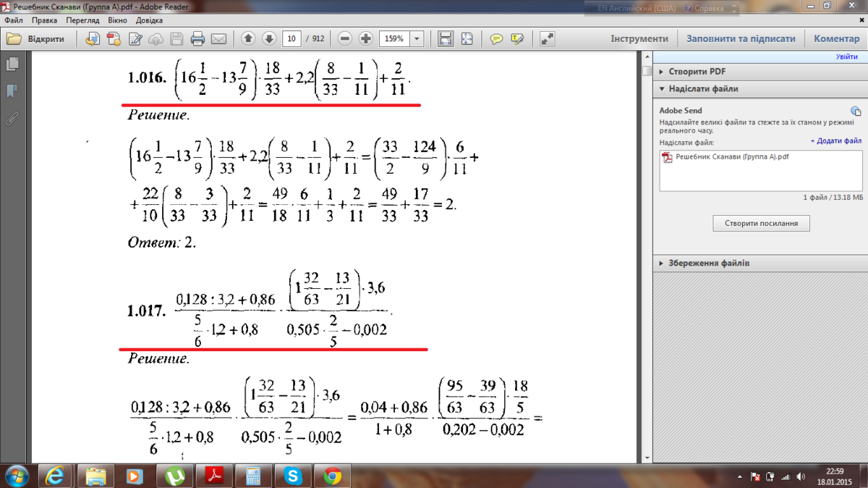Zoom out with the minus button
This screenshot has height=488, width=868.
tap(345, 38)
